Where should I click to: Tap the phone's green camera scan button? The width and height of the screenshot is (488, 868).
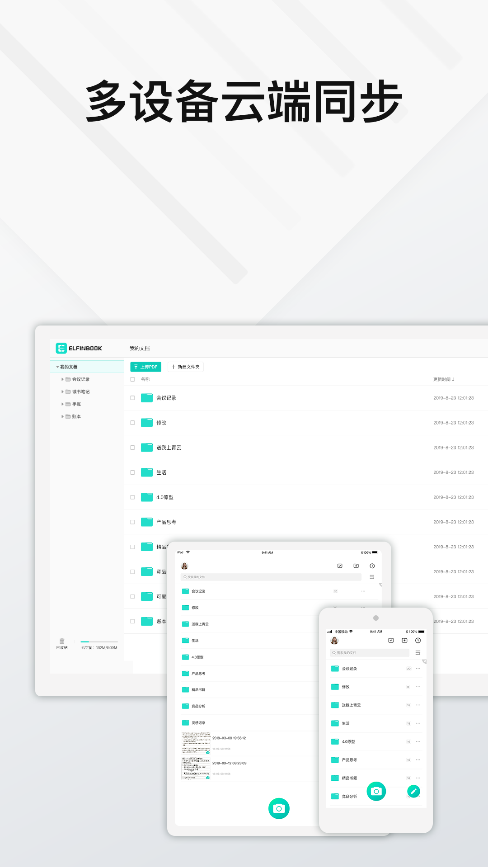(x=376, y=791)
